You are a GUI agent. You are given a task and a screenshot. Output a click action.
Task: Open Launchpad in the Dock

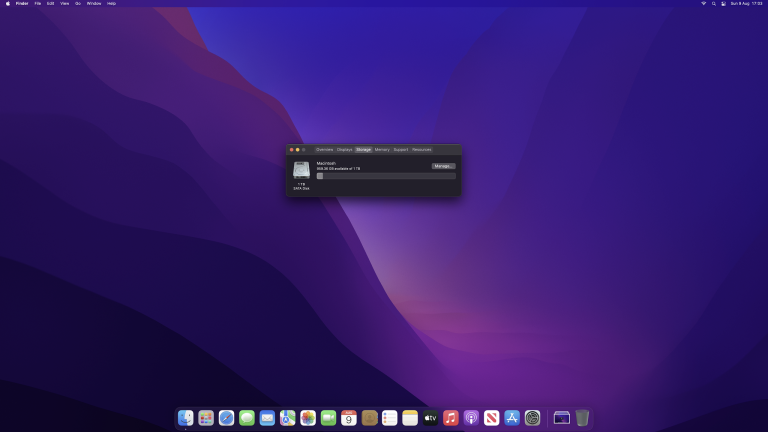pos(206,418)
